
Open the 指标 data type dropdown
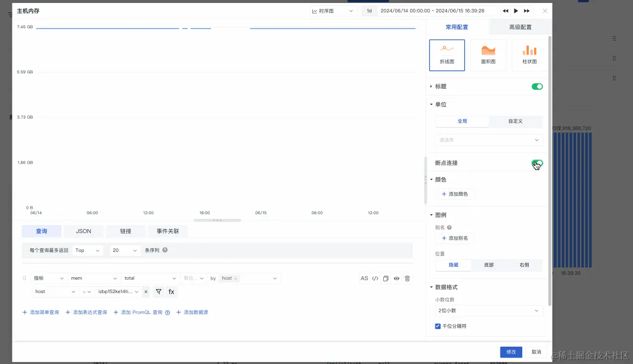click(x=49, y=278)
